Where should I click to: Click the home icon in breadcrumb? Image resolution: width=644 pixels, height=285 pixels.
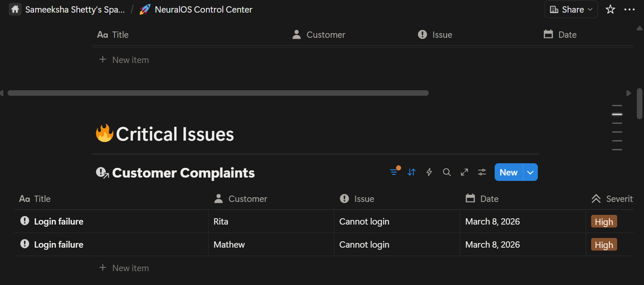point(15,9)
